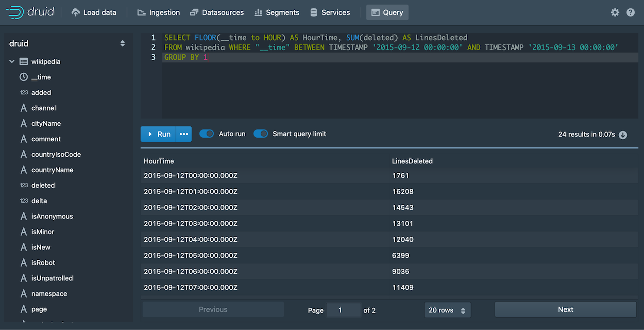Click the string type icon beside isUnpatrolled
644x330 pixels.
(x=24, y=278)
